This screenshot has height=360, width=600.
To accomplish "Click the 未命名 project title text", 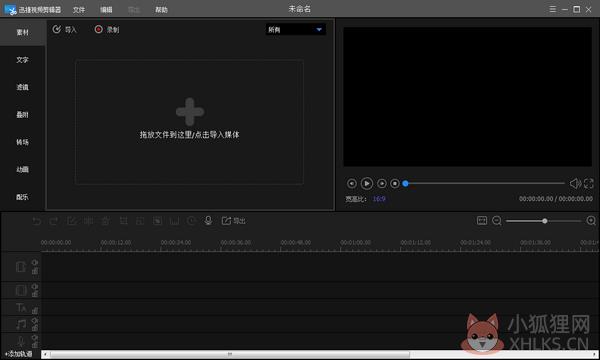I will click(300, 9).
